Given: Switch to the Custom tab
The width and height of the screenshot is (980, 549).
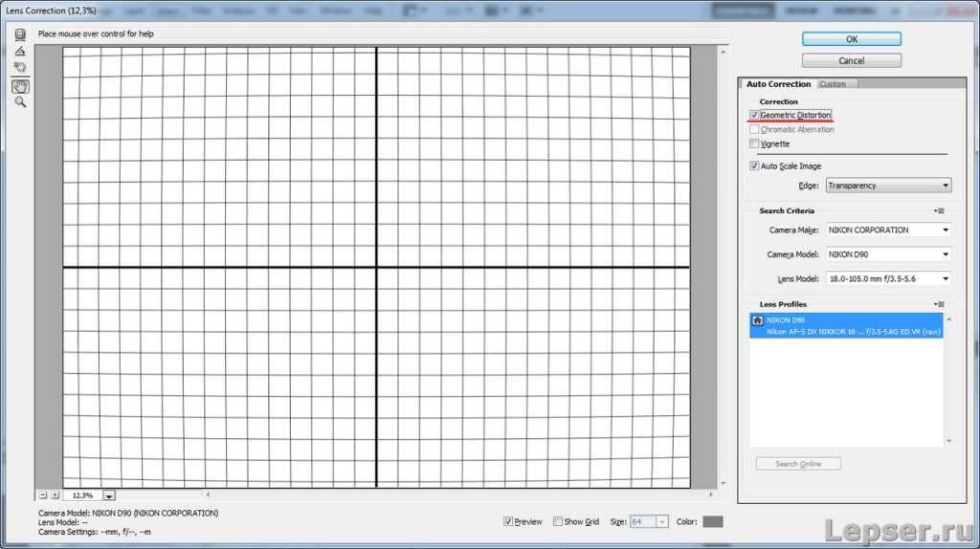Looking at the screenshot, I should (x=834, y=84).
